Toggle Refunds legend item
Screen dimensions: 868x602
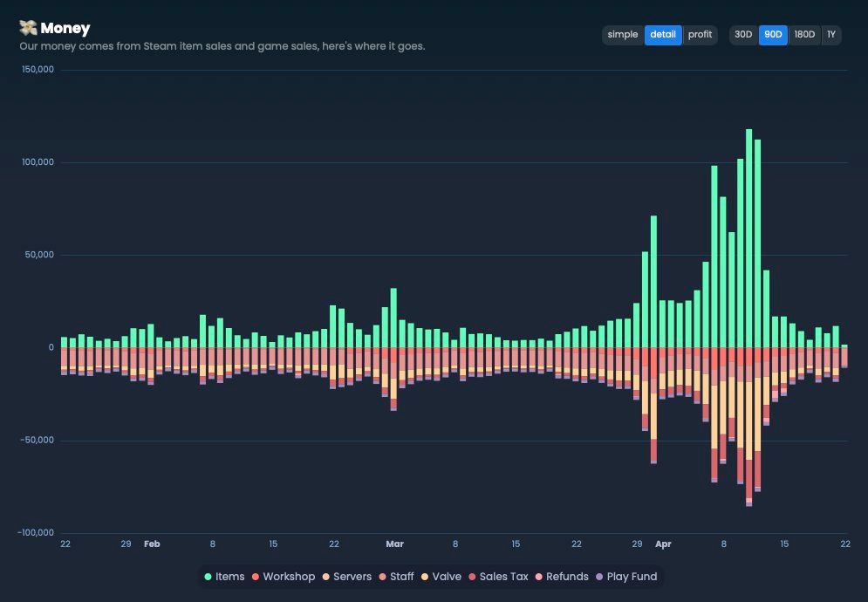coord(562,577)
